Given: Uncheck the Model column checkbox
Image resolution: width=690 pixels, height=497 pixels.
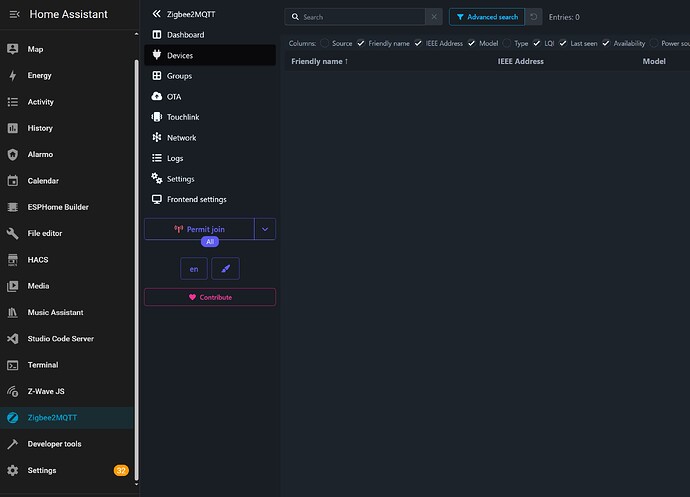Looking at the screenshot, I should click(x=471, y=43).
